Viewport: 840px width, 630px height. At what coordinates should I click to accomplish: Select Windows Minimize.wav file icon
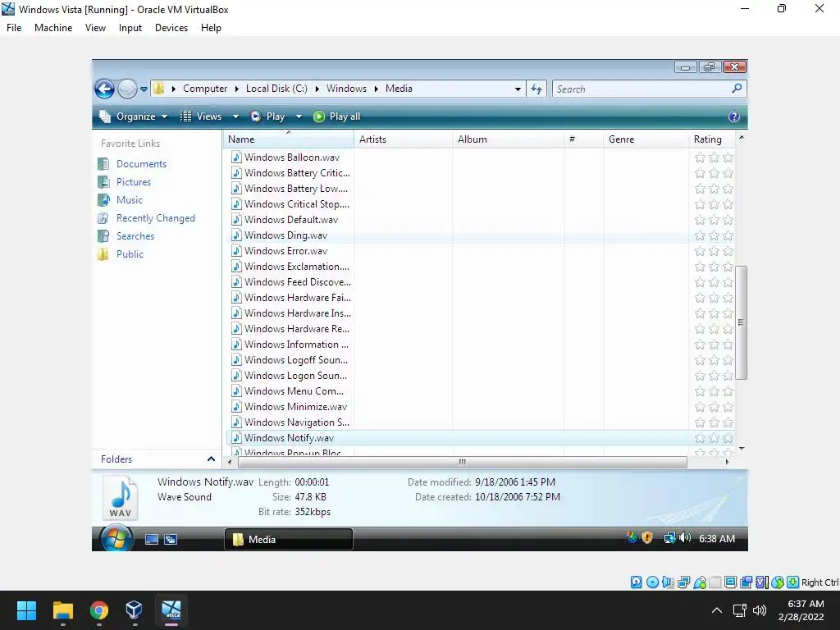point(236,407)
